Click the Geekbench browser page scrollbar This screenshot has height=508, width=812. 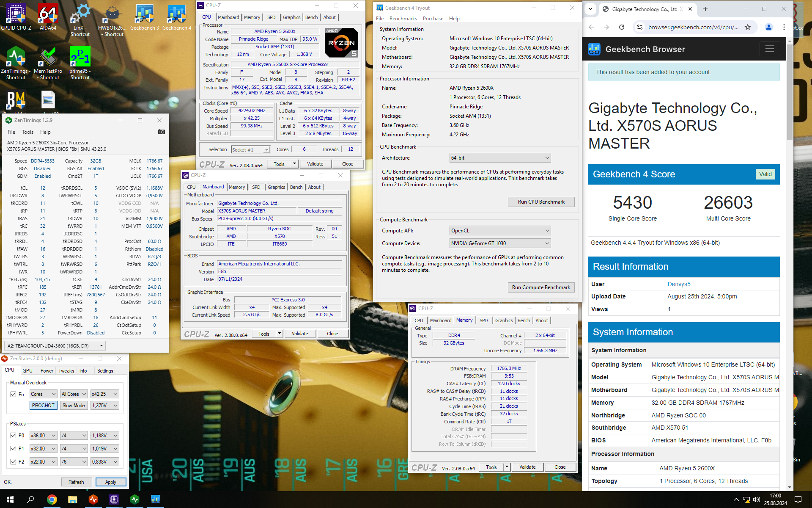(x=790, y=91)
